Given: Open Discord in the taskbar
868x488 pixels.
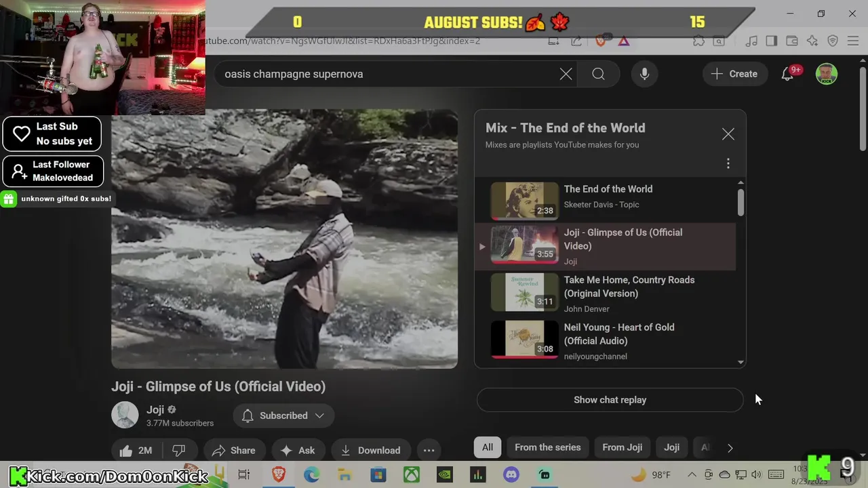Looking at the screenshot, I should click(511, 474).
